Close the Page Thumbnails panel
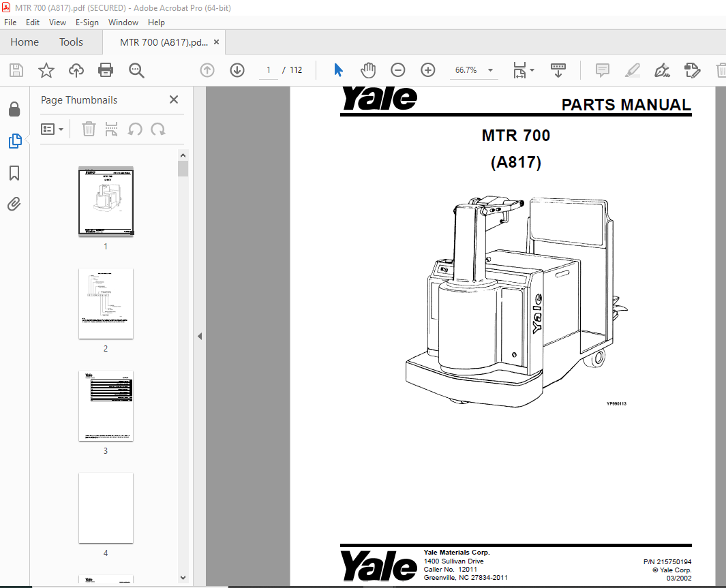The width and height of the screenshot is (726, 588). [174, 99]
